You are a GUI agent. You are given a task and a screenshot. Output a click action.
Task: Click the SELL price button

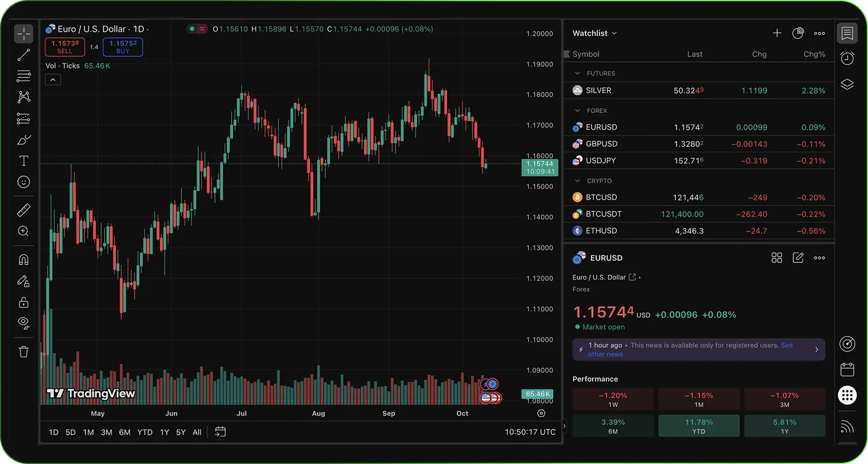coord(65,47)
